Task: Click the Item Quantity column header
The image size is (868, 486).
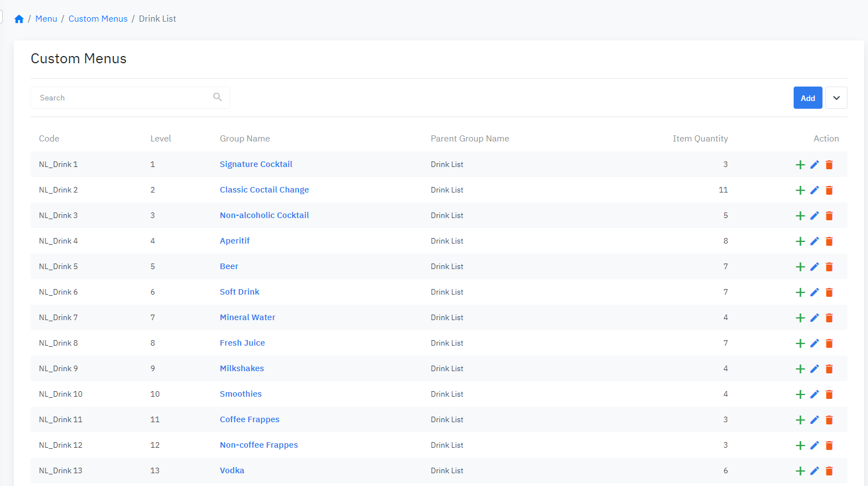Action: point(700,139)
